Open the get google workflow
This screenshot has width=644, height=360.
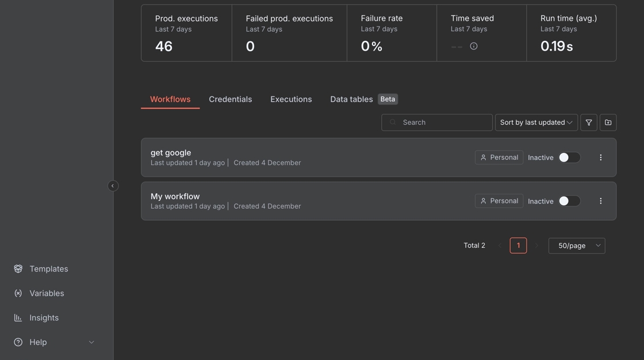pyautogui.click(x=171, y=153)
